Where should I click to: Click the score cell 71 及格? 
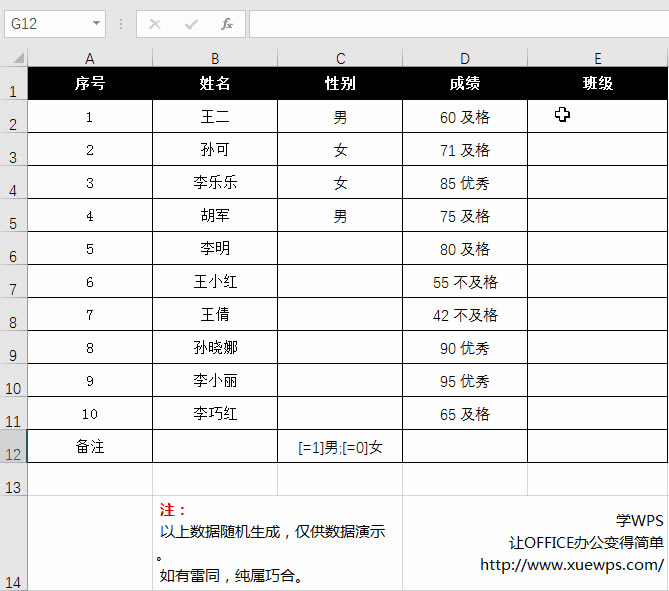[x=465, y=149]
